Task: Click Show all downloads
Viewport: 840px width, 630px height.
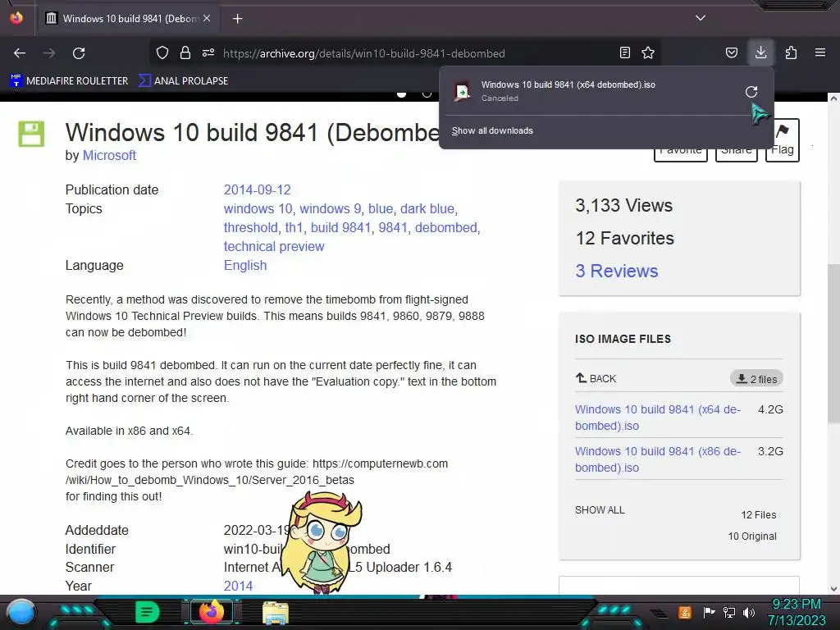Action: tap(492, 130)
